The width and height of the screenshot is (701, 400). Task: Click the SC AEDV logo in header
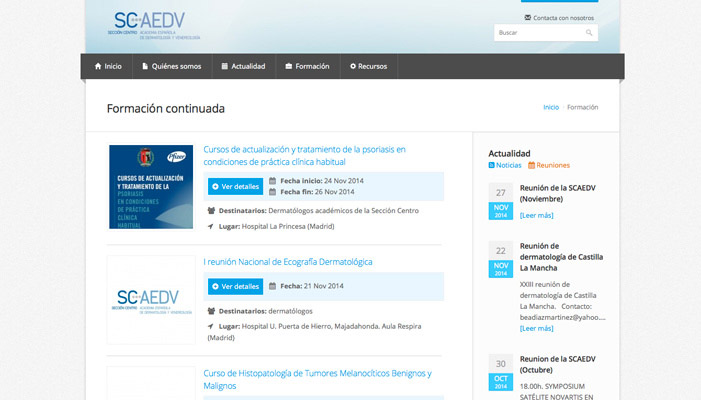tap(153, 26)
